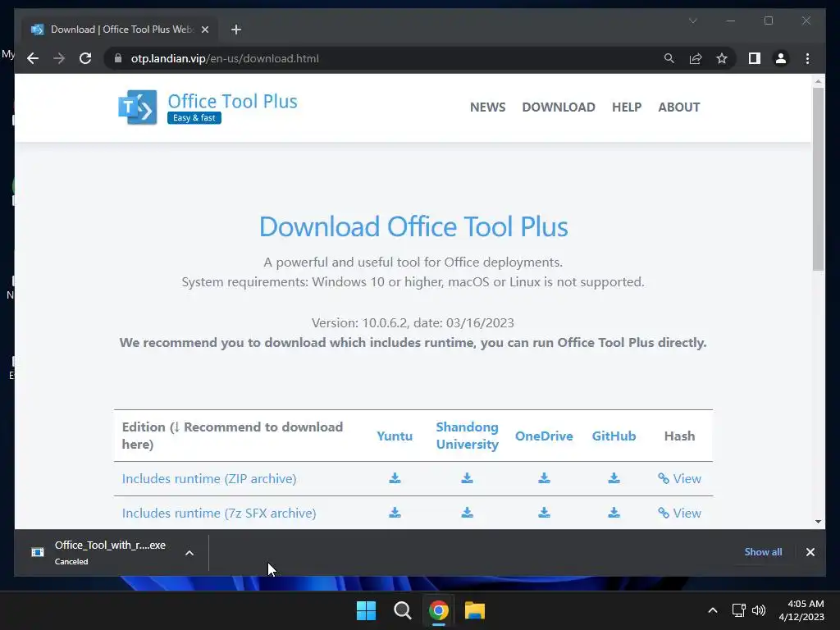Click the Chrome forward arrow button
The width and height of the screenshot is (840, 630).
(59, 58)
